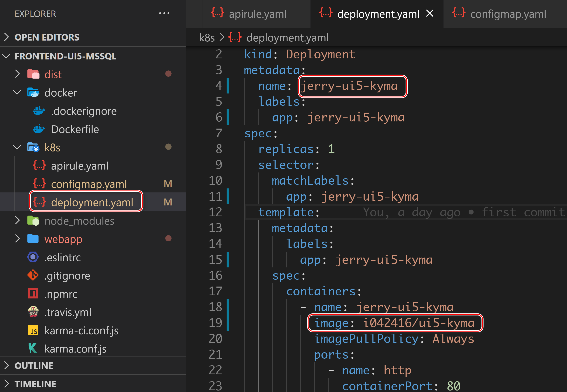Click the EXPLORER panel title
The width and height of the screenshot is (567, 392).
tap(35, 14)
